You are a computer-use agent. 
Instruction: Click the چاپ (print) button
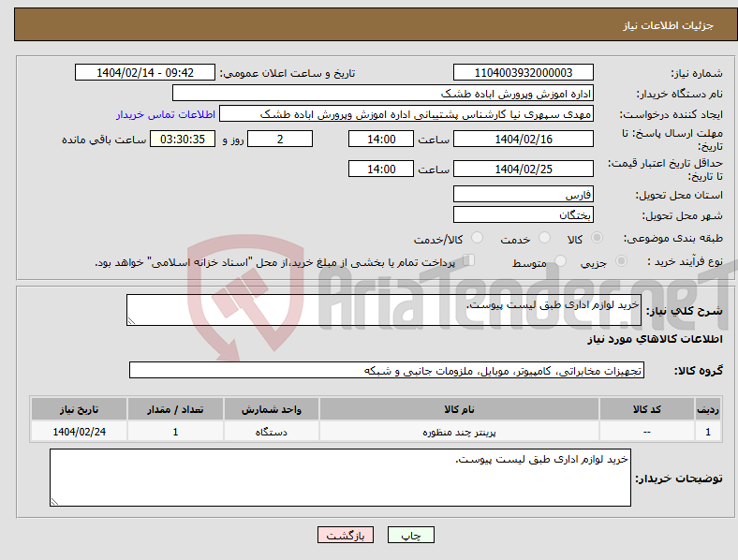pos(410,535)
